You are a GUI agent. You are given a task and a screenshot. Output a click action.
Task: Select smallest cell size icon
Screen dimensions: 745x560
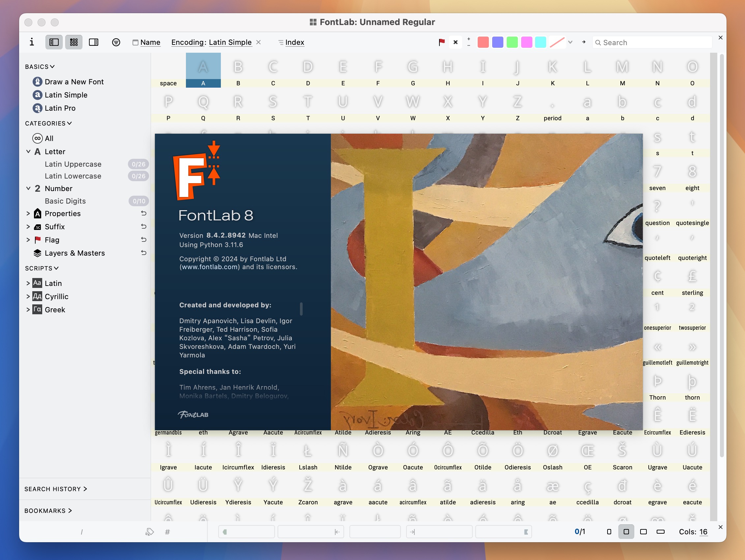point(609,532)
